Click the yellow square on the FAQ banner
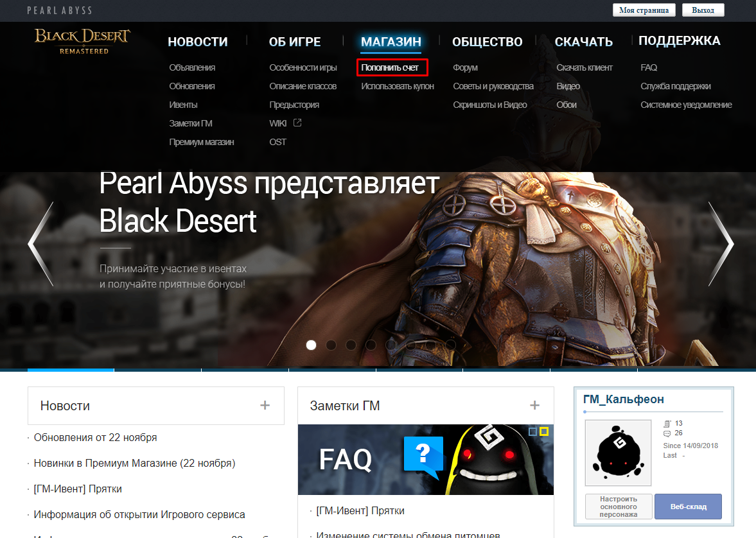The height and width of the screenshot is (538, 756). tap(544, 431)
